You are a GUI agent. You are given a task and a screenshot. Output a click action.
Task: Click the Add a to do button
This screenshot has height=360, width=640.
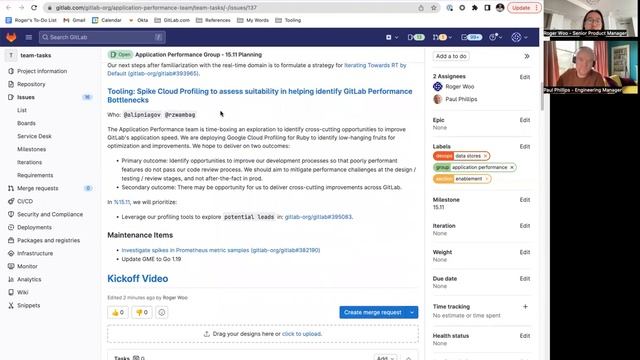click(451, 56)
